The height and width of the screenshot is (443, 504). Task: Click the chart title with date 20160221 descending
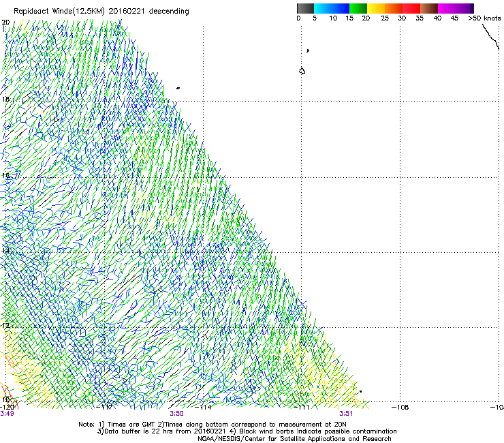pyautogui.click(x=101, y=12)
